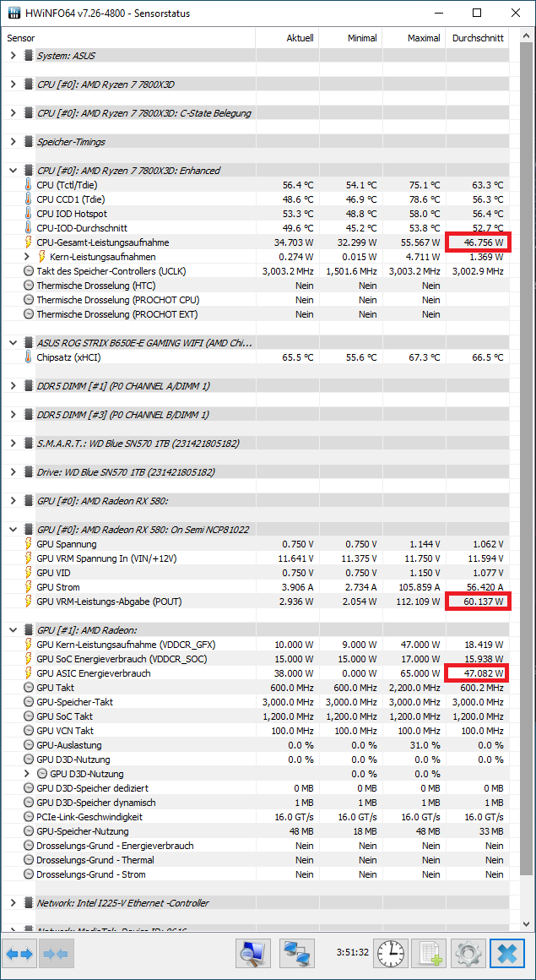The height and width of the screenshot is (980, 536).
Task: Click circle icon of PCIe-Link-Geschwindigkeit row
Action: coord(28,817)
